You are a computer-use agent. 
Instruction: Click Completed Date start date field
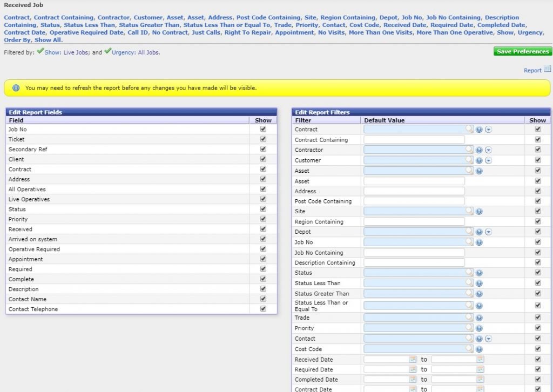[x=387, y=379]
